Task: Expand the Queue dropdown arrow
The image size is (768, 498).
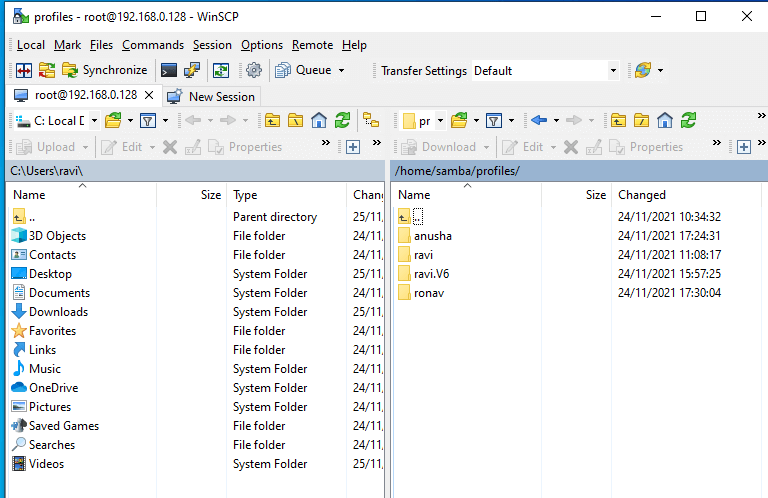Action: [x=341, y=71]
